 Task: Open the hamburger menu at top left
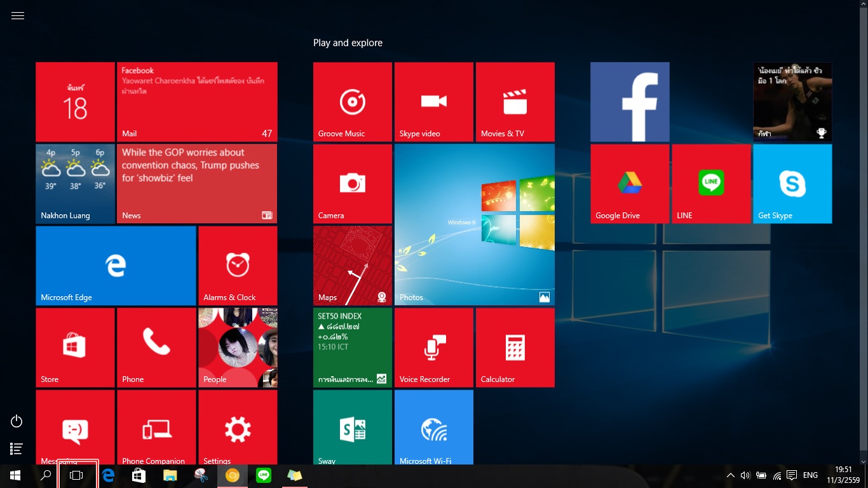[x=18, y=16]
